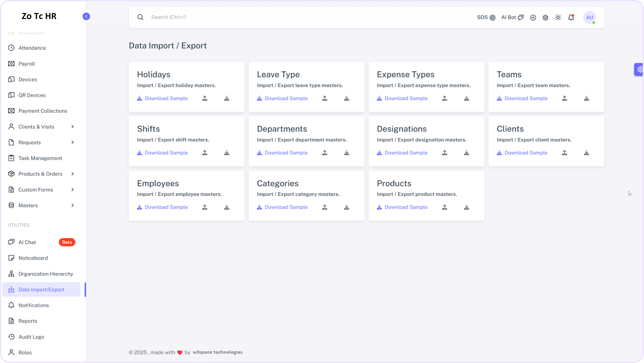This screenshot has height=363, width=644.
Task: Open QR Devices sidebar item
Action: click(x=41, y=95)
